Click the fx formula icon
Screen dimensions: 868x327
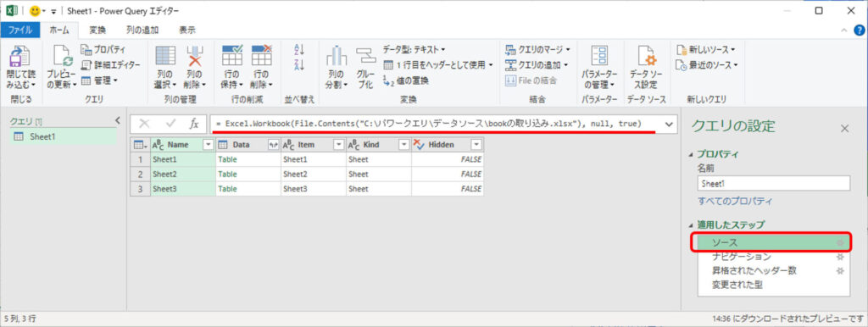(194, 125)
